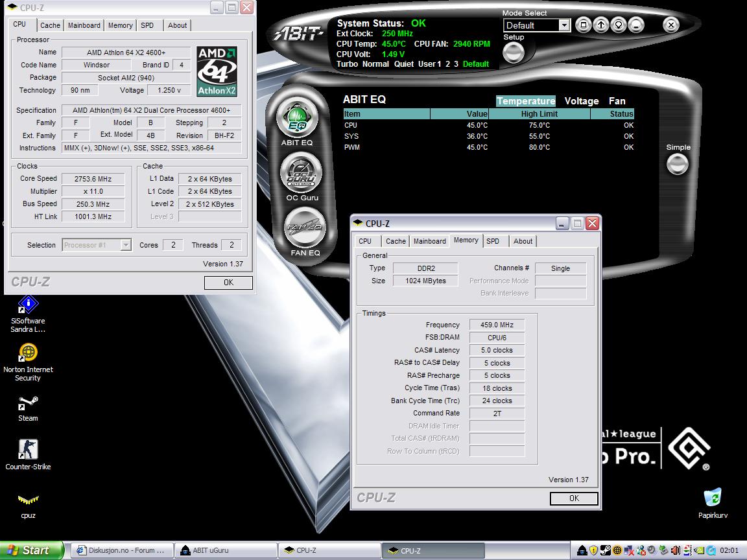Switch to ABIT uGuru taskbar item

(226, 550)
